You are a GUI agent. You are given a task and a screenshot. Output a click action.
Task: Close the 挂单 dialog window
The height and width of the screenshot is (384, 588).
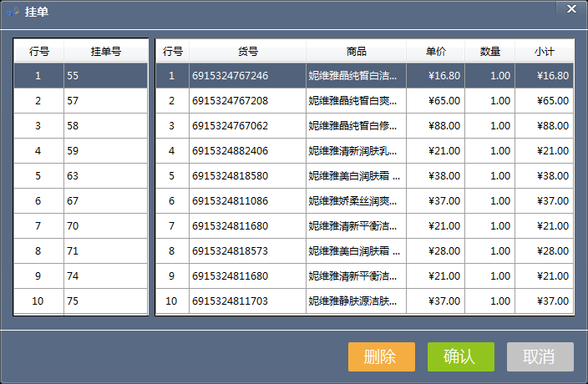pyautogui.click(x=571, y=9)
